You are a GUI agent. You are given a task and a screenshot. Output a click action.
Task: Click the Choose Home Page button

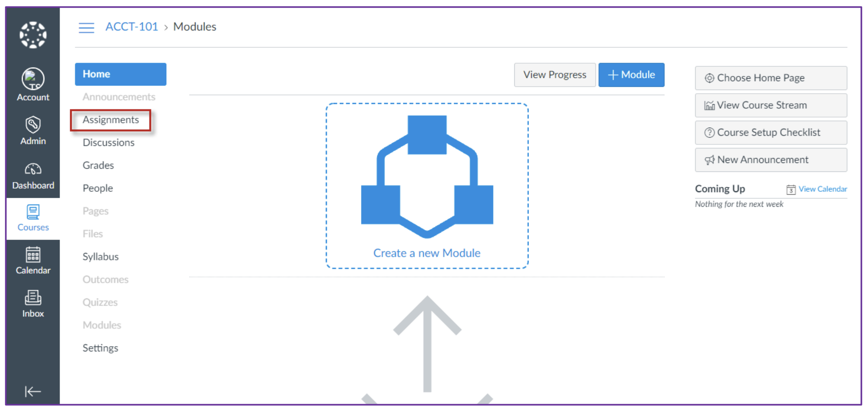tap(771, 78)
